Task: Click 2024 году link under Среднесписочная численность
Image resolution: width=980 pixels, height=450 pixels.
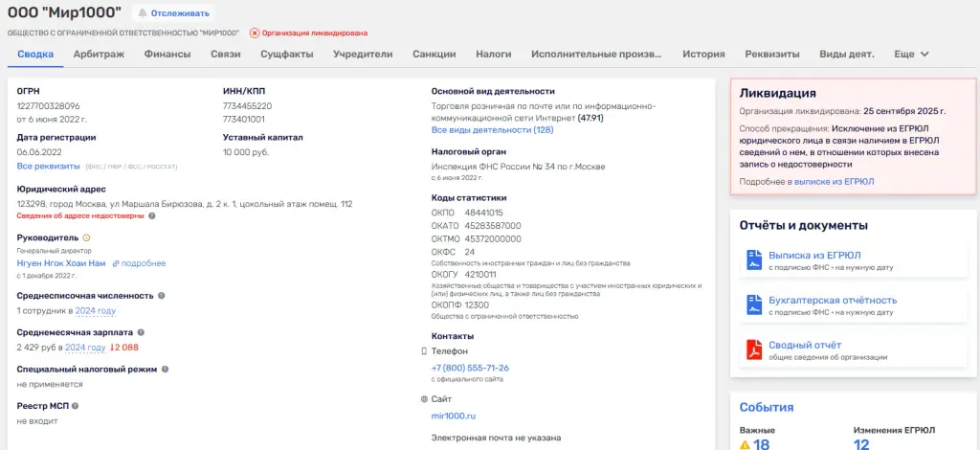Action: (96, 310)
